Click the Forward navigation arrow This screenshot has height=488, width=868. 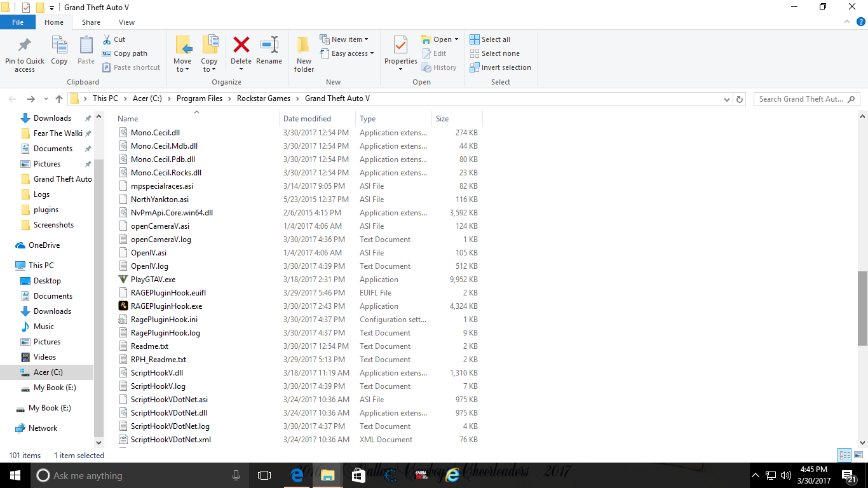(31, 99)
